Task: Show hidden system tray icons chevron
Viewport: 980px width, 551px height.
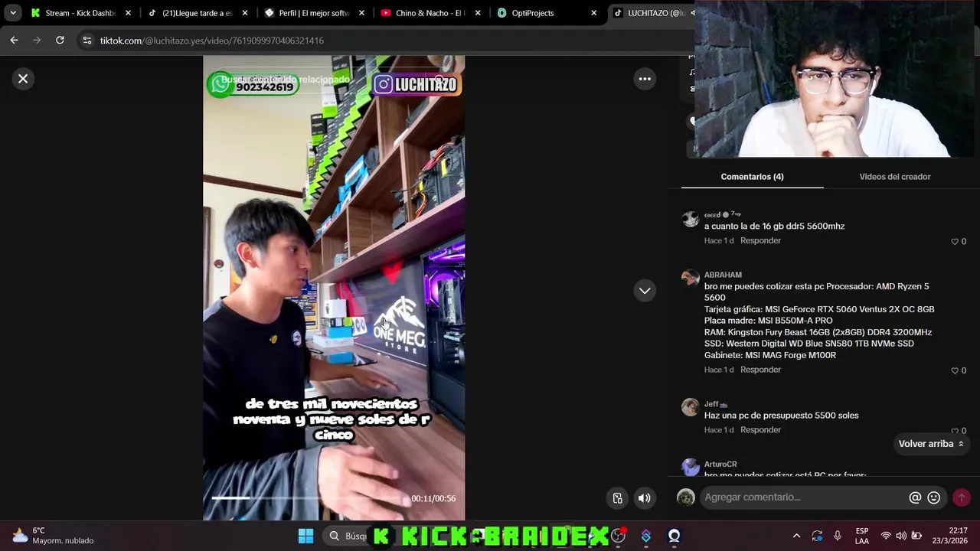Action: tap(796, 536)
